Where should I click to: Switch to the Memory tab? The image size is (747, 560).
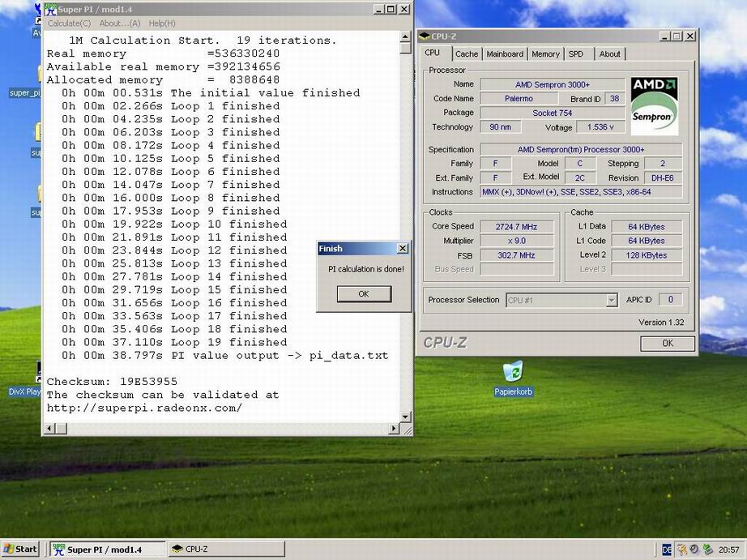pyautogui.click(x=545, y=53)
